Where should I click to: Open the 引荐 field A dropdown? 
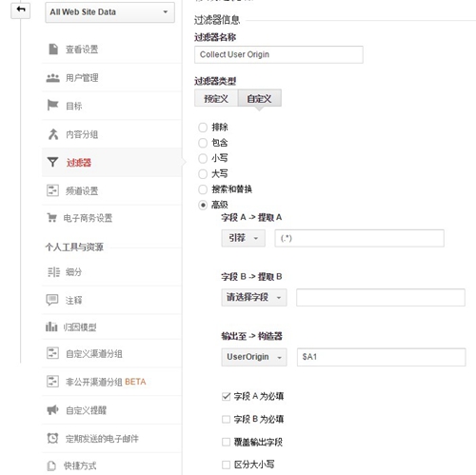tap(244, 238)
